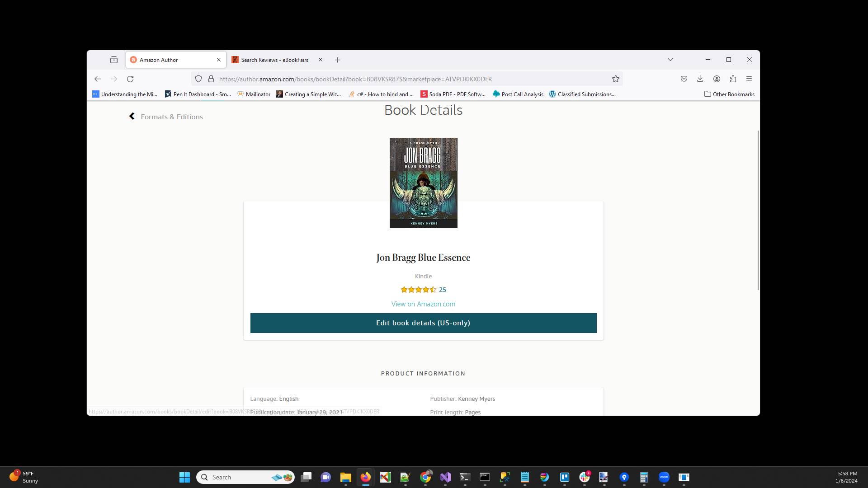Screen dimensions: 868x488
Task: Open the Jon Bragg Blue Essence cover thumbnail
Action: click(x=423, y=183)
